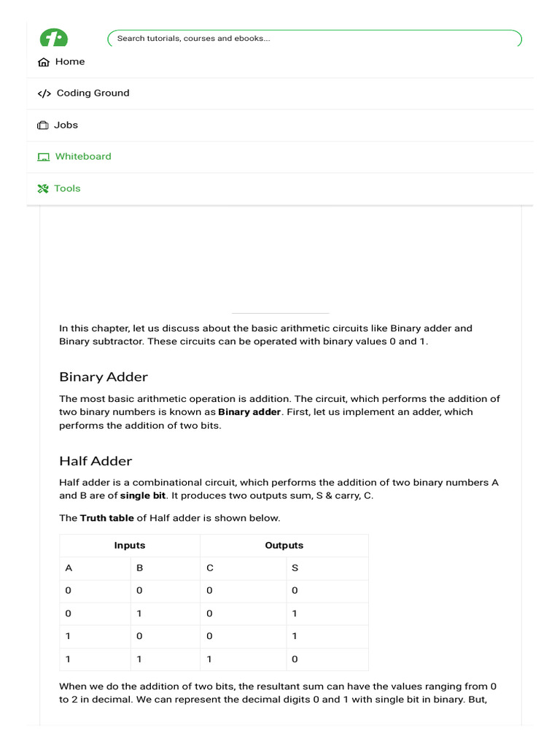Click the Coding Ground code brackets icon

point(44,93)
